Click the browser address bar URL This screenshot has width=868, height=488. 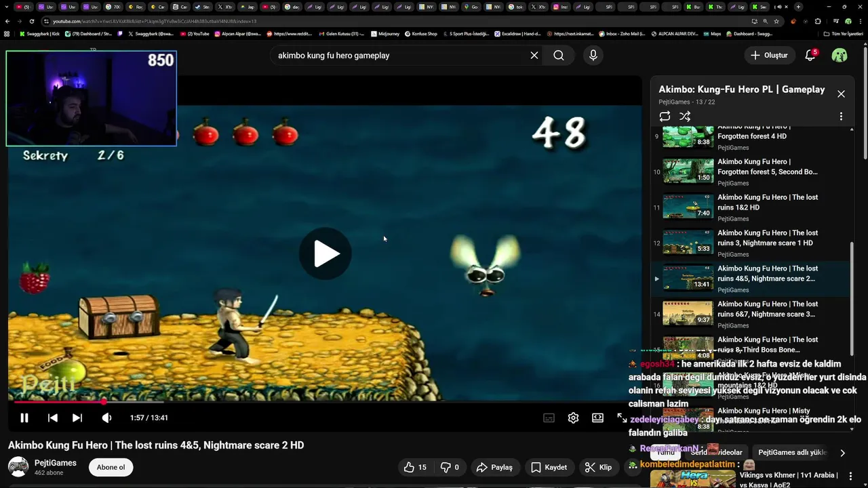click(x=155, y=21)
